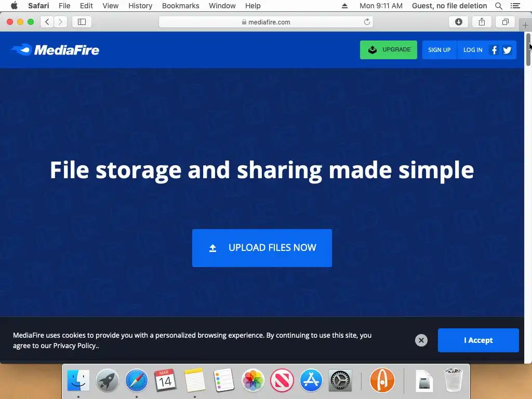Screen dimensions: 532x399
Task: Open Notification Center list icon
Action: (x=515, y=6)
